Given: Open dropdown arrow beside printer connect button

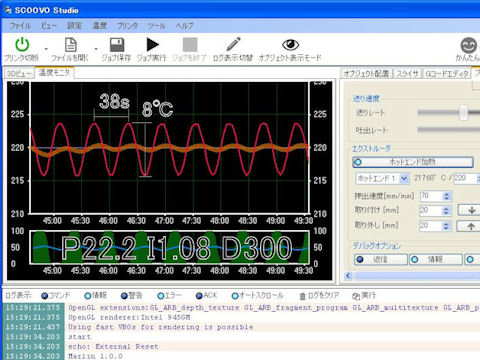Looking at the screenshot, I should (x=46, y=49).
